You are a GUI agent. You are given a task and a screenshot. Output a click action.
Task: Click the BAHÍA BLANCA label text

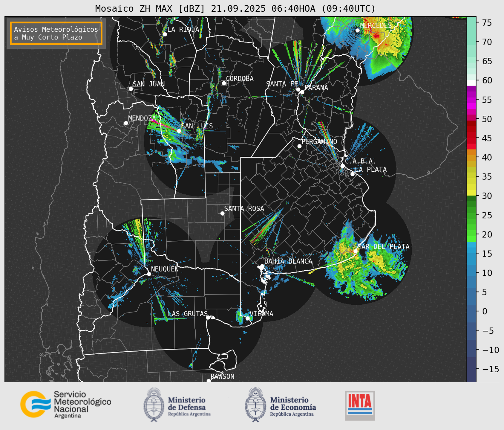(288, 261)
